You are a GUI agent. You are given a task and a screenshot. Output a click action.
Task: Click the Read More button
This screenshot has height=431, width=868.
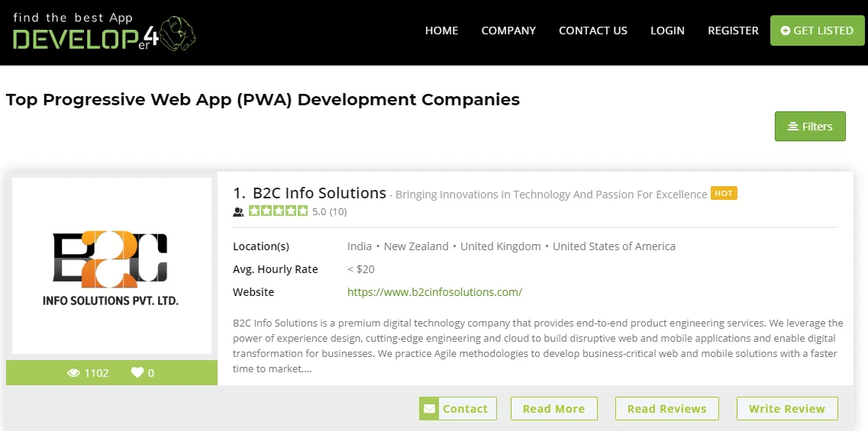point(553,409)
